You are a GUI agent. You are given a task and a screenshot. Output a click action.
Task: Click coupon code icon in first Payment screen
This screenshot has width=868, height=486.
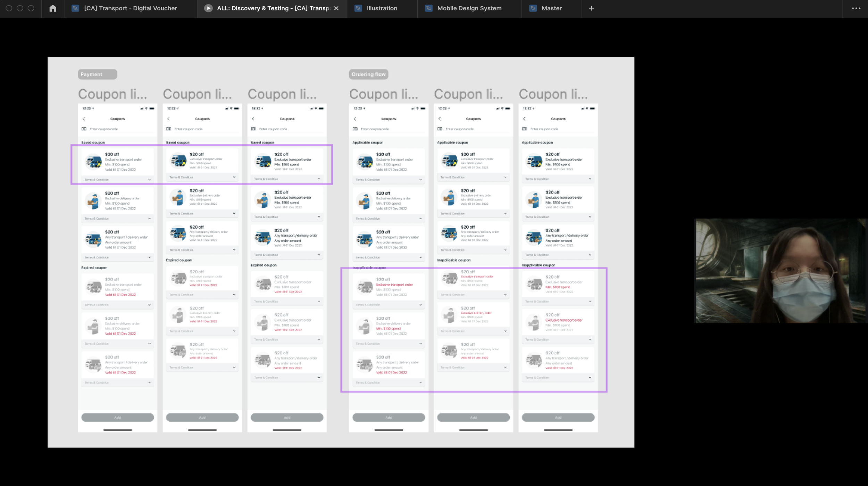84,129
